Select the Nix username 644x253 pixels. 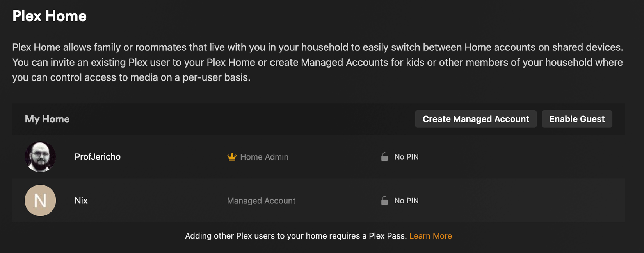coord(81,201)
